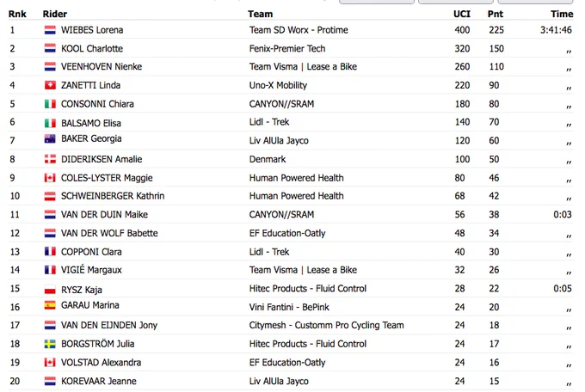
Task: Click the Australian flag next to BAKER Georgia
Action: [x=50, y=138]
